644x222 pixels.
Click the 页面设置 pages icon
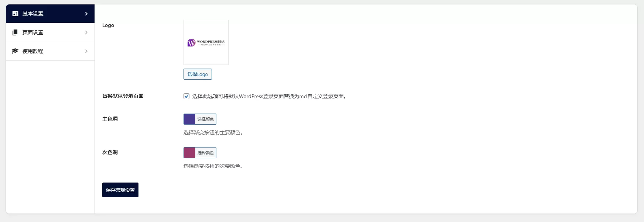coord(15,32)
